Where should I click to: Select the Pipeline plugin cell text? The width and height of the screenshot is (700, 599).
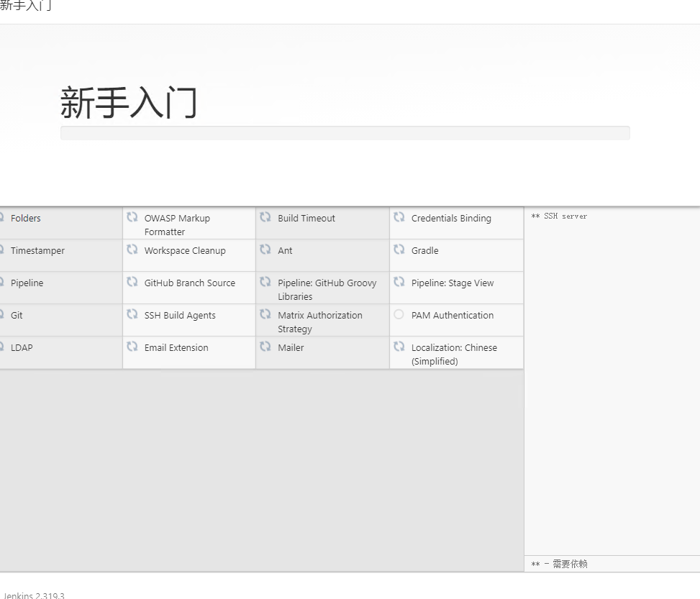coord(27,283)
